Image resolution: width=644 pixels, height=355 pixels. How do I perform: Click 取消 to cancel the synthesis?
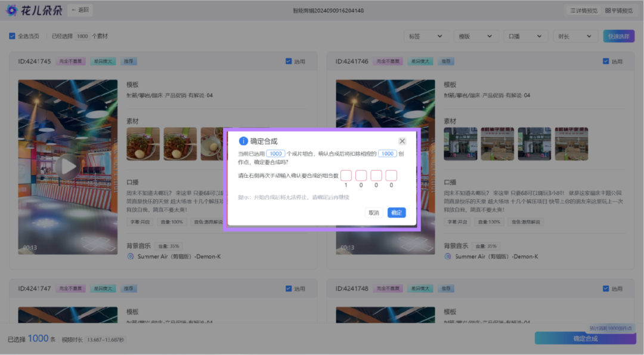[x=374, y=212]
